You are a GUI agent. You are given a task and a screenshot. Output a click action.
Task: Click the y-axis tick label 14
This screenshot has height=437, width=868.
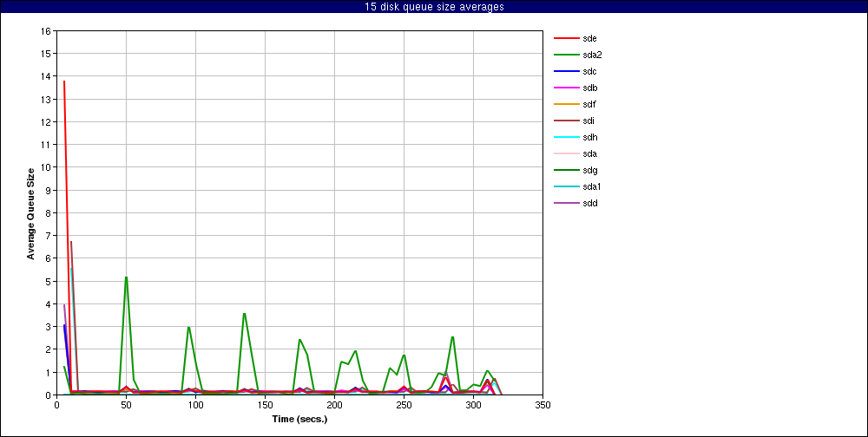point(46,76)
